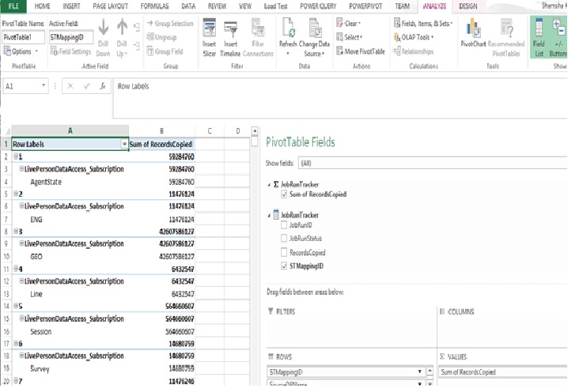Click Expand Field icon beside Drill Down
The height and width of the screenshot is (392, 583).
[137, 27]
